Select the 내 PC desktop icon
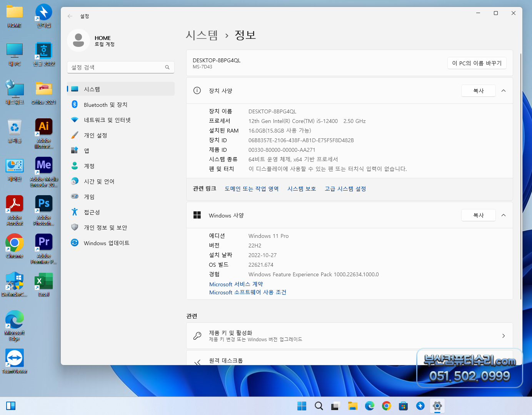Viewport: 532px width, 415px height. click(15, 55)
